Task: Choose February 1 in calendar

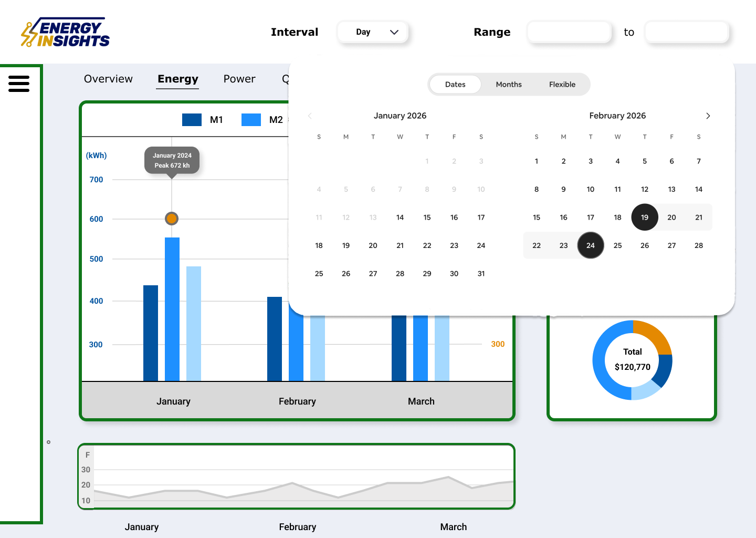Action: click(537, 161)
